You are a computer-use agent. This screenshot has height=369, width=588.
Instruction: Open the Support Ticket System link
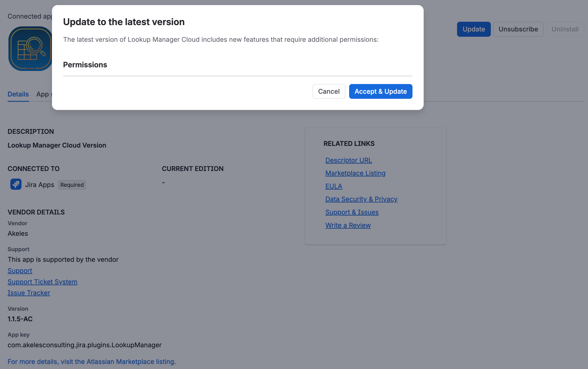point(42,282)
